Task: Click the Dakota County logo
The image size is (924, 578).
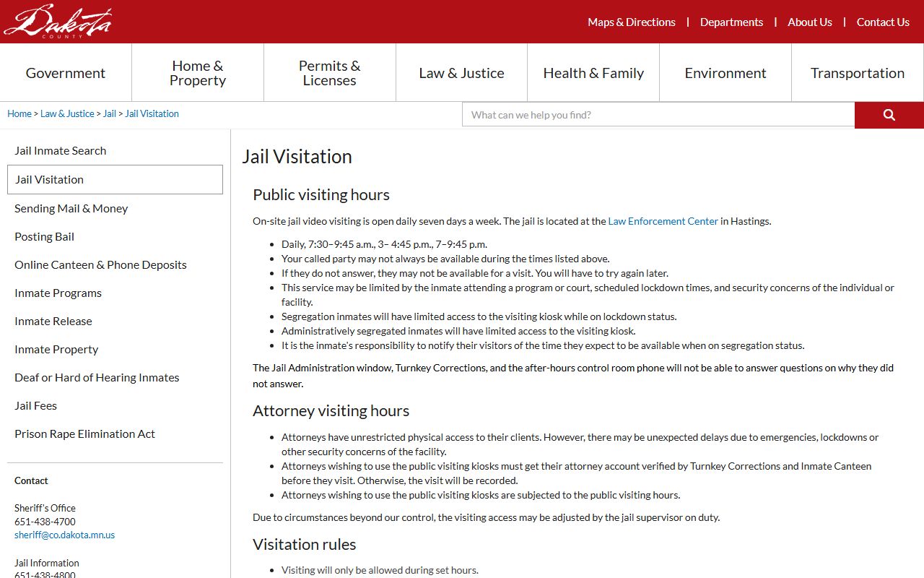Action: pos(58,21)
